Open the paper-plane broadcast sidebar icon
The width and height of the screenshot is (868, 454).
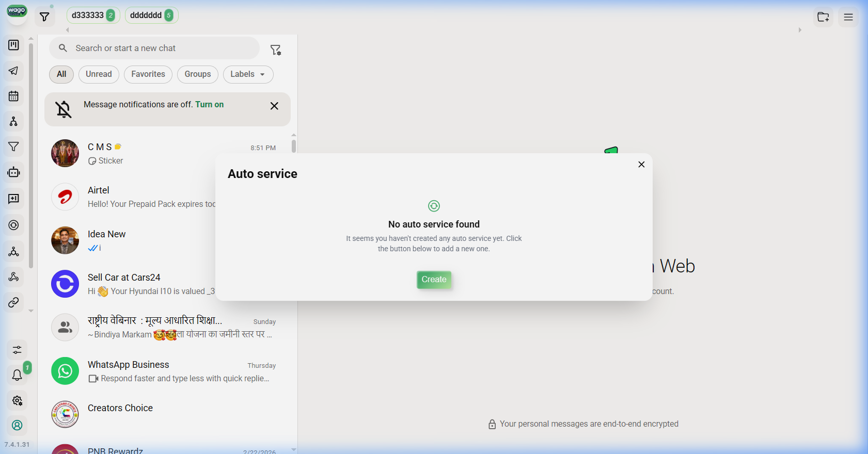click(x=14, y=71)
